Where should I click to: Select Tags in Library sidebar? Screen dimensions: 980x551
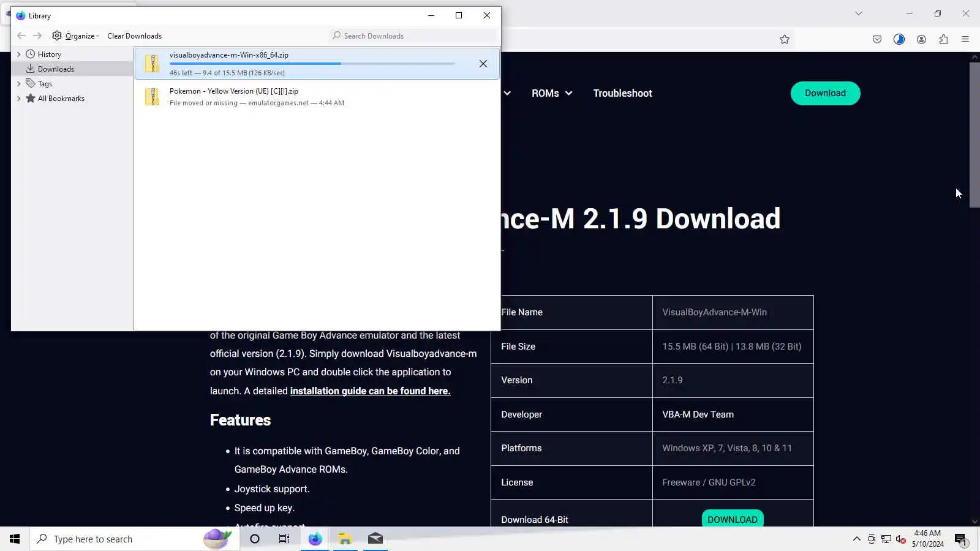(45, 83)
